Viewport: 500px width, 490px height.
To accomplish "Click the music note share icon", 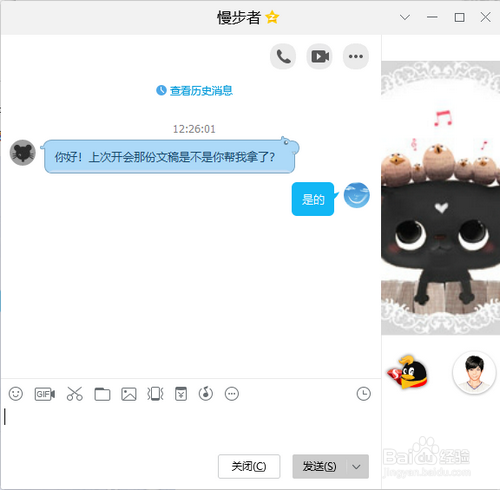I will pyautogui.click(x=206, y=394).
